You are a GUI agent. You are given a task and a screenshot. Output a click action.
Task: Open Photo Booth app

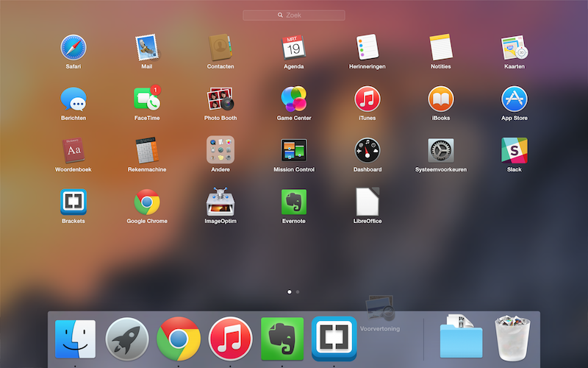(220, 99)
